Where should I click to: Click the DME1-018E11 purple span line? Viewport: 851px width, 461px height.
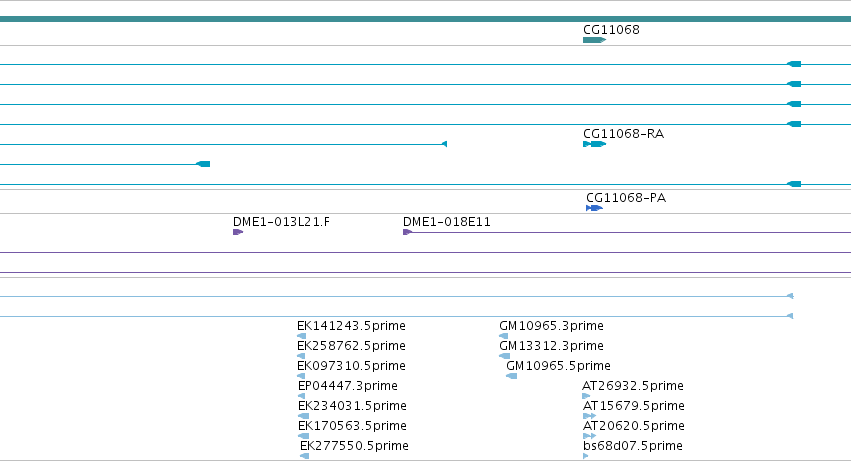(632, 232)
